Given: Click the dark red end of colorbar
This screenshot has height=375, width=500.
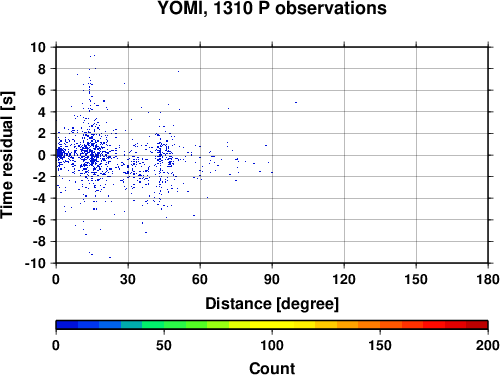Looking at the screenshot, I should click(477, 325).
